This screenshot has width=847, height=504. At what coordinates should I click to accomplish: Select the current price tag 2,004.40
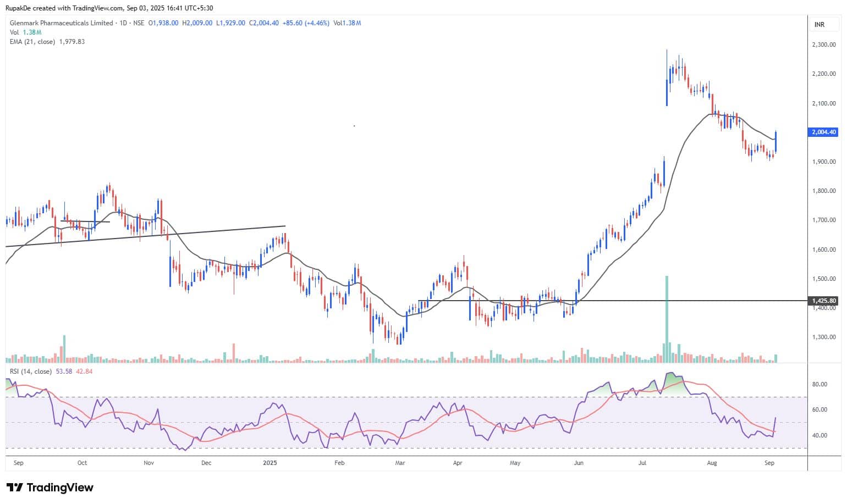point(824,132)
